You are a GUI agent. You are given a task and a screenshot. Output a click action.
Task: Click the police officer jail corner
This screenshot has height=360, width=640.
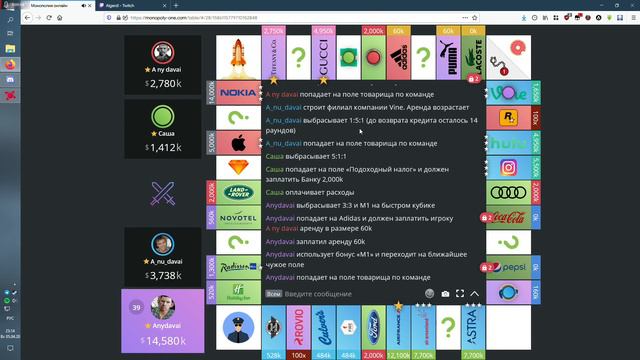tap(238, 327)
